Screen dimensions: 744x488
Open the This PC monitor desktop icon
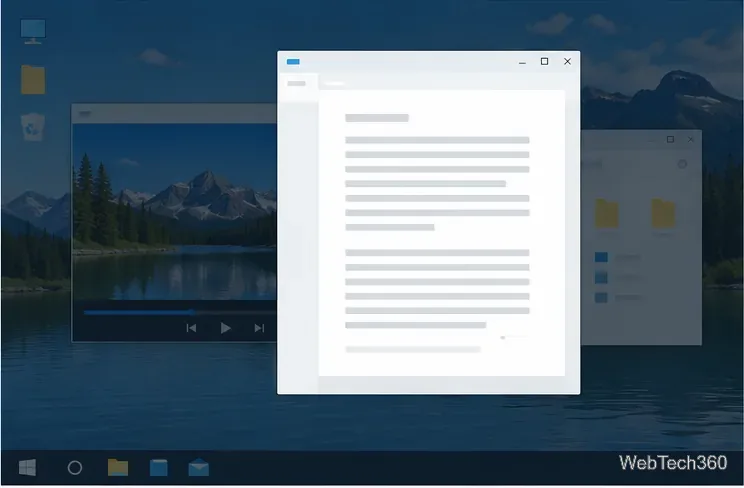[x=33, y=31]
